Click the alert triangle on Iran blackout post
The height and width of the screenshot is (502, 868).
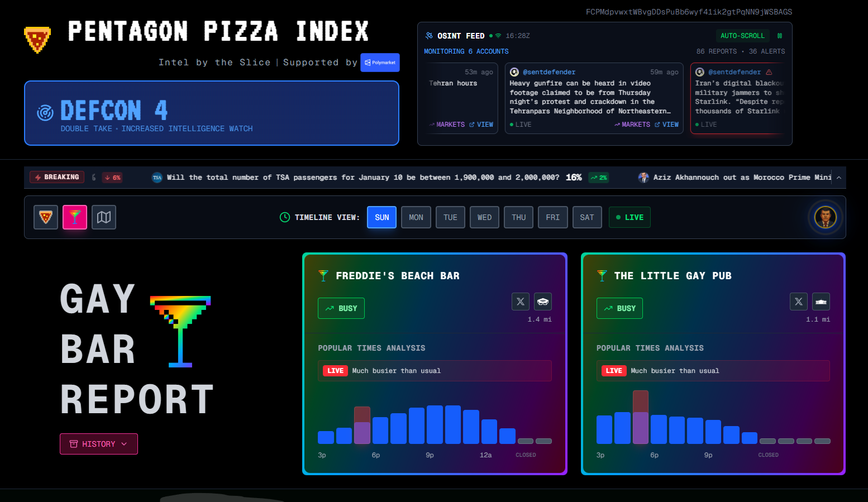point(769,72)
